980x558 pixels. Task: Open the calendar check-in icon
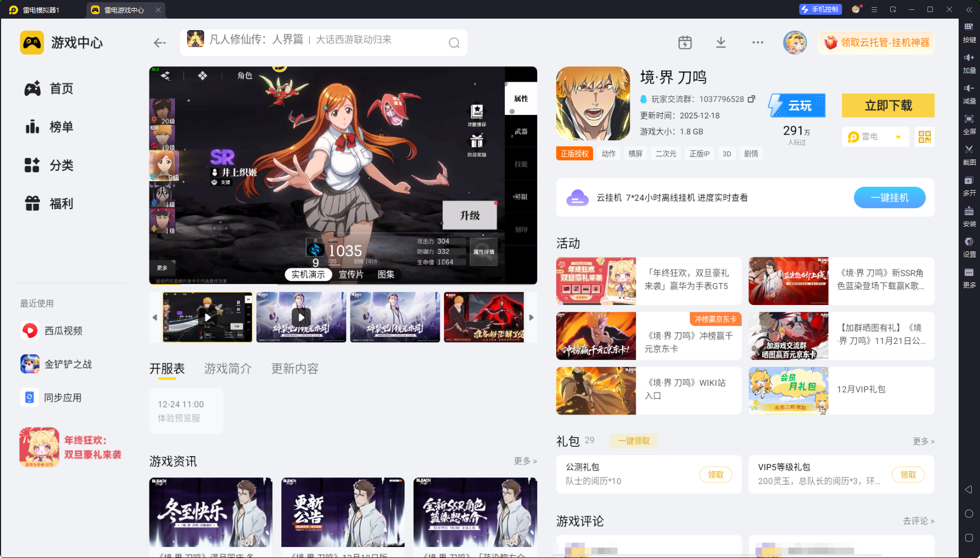pyautogui.click(x=685, y=43)
